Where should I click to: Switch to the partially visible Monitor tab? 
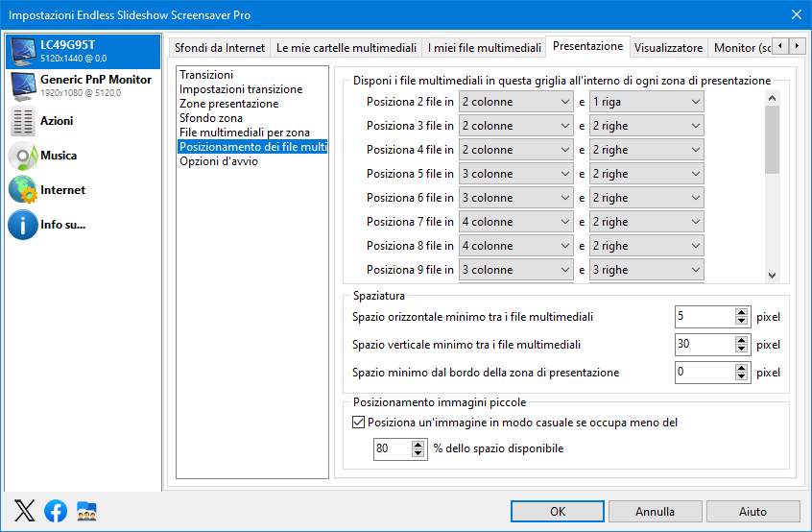741,48
